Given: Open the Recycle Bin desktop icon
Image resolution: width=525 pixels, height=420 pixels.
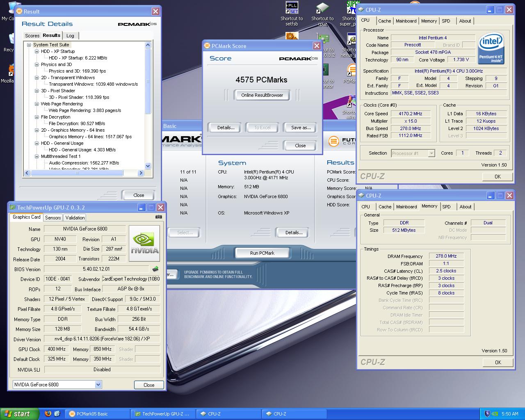Looking at the screenshot, I should (x=8, y=43).
